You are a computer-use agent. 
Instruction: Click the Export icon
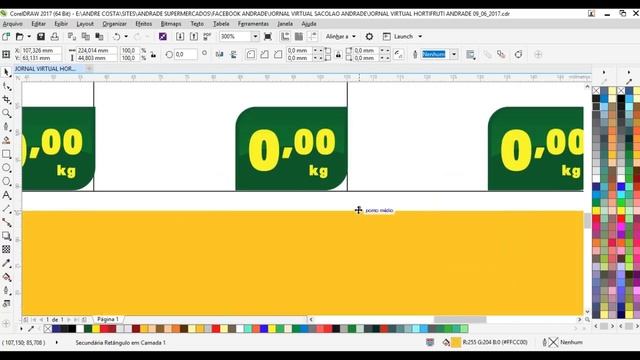point(194,37)
